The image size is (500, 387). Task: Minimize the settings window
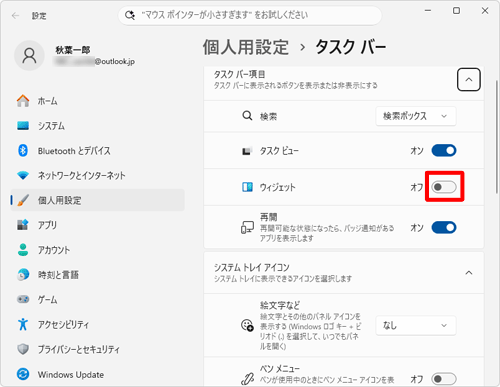tap(428, 11)
